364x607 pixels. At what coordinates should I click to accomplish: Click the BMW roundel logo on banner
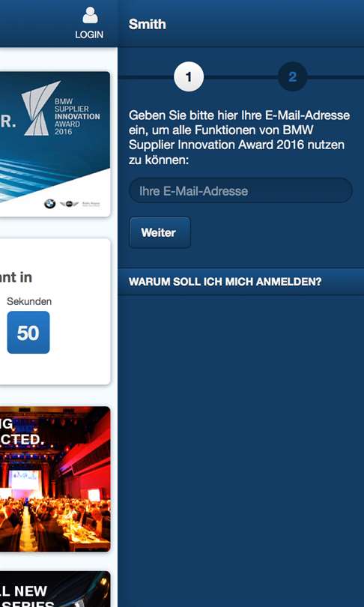[x=49, y=204]
